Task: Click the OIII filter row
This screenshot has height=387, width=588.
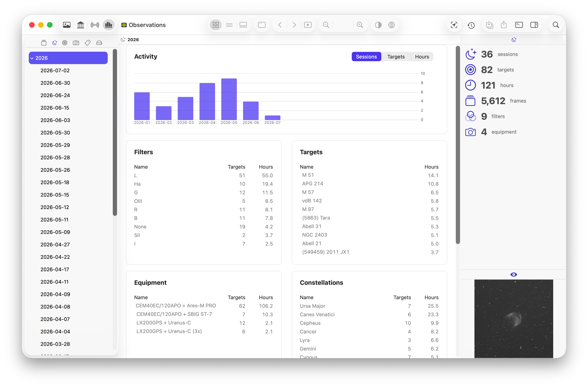Action: coord(204,201)
